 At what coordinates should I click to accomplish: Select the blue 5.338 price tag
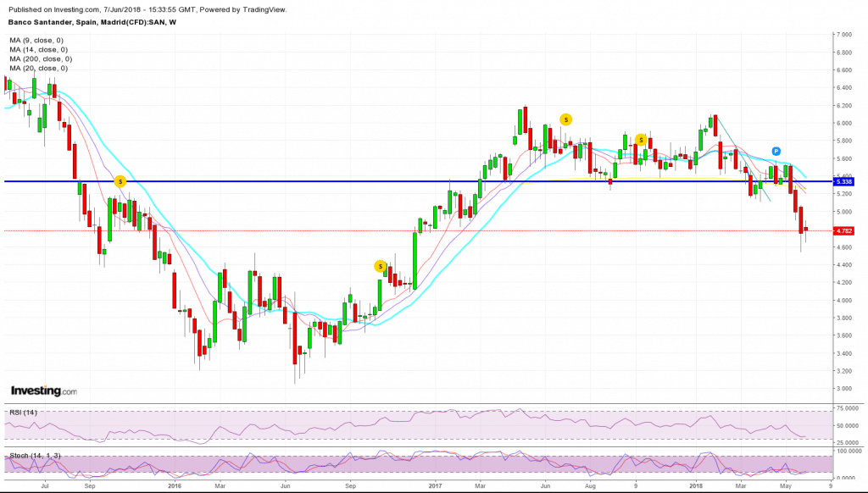tap(843, 181)
